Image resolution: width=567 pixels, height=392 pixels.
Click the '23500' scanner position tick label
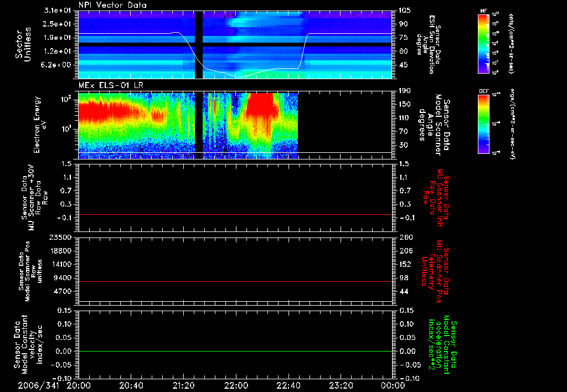tap(60, 238)
